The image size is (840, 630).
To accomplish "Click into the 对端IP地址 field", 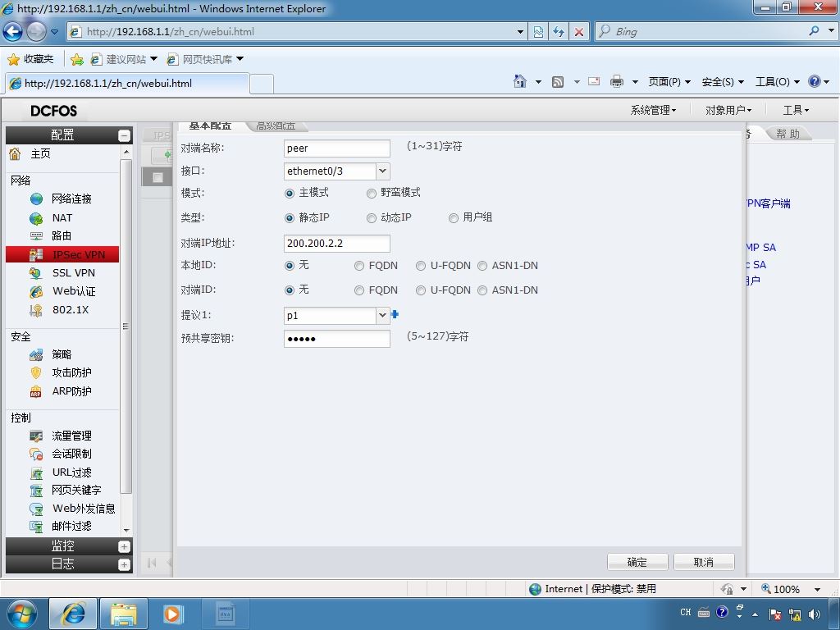I will 336,243.
